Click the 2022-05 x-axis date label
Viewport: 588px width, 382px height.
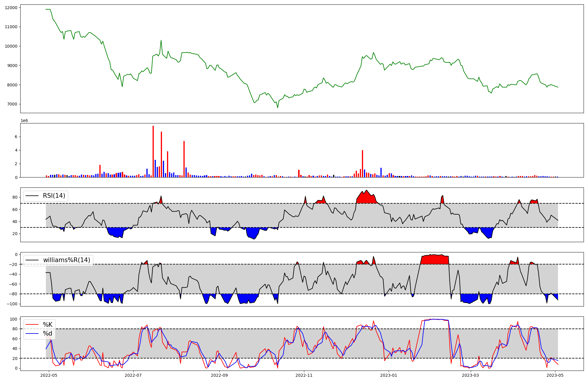[49, 375]
